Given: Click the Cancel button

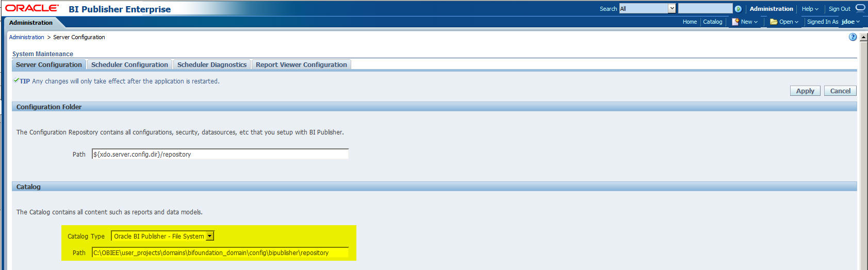Looking at the screenshot, I should [x=840, y=91].
